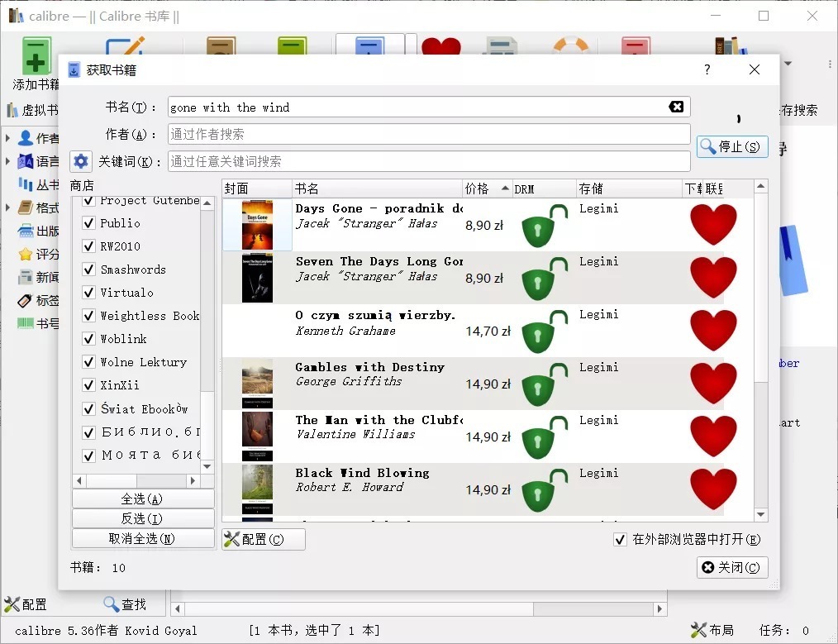Click the affiliate heart for Black Wind Blowing
838x644 pixels.
713,489
